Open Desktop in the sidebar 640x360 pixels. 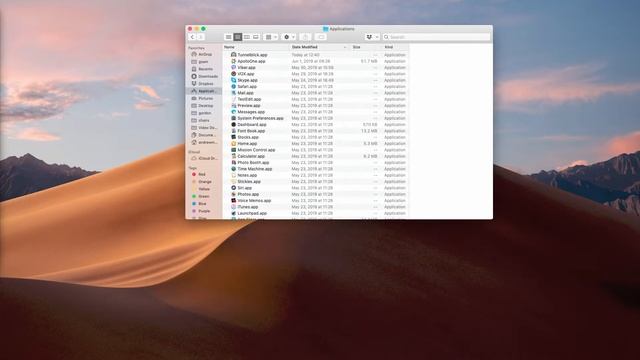point(203,106)
